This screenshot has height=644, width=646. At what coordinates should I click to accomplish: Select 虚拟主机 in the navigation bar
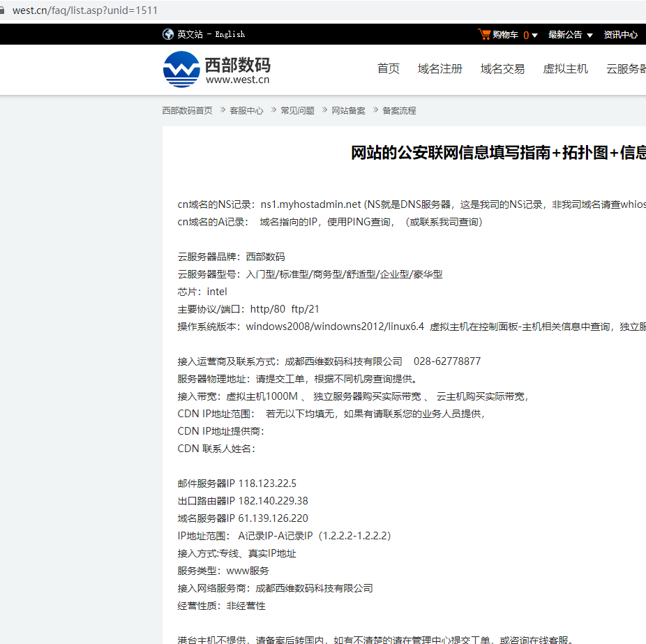point(565,68)
